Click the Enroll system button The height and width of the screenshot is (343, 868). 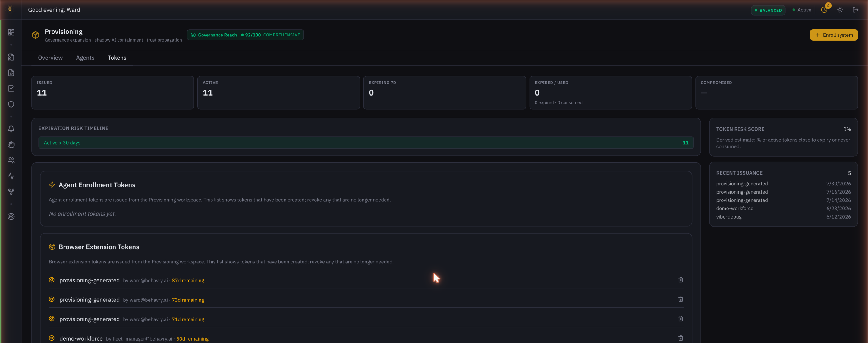(x=834, y=35)
